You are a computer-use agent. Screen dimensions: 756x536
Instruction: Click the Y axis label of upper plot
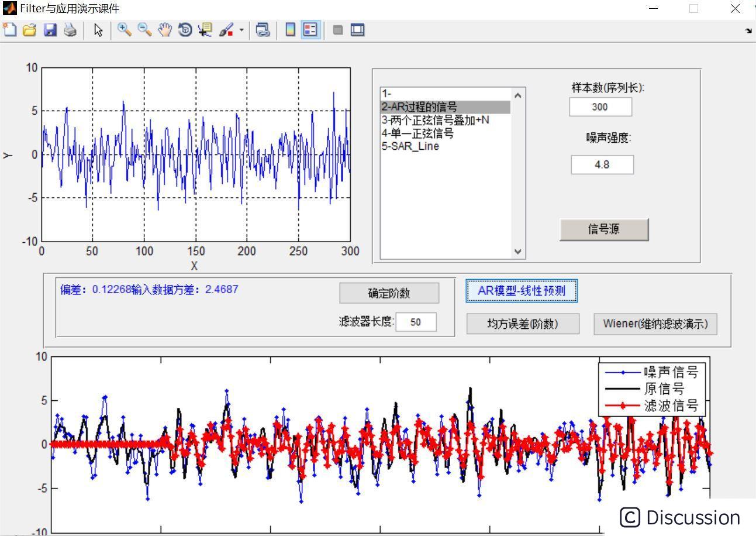coord(8,155)
